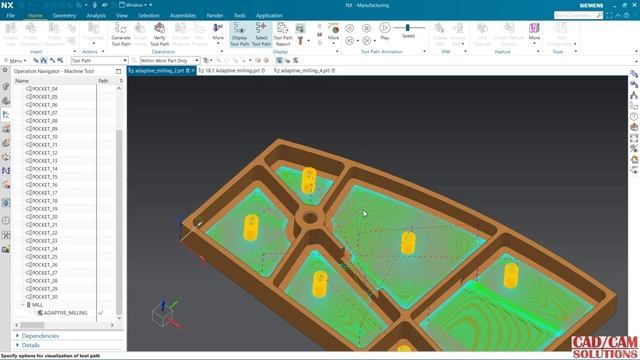Click Create Operation icon

pyautogui.click(x=54, y=34)
